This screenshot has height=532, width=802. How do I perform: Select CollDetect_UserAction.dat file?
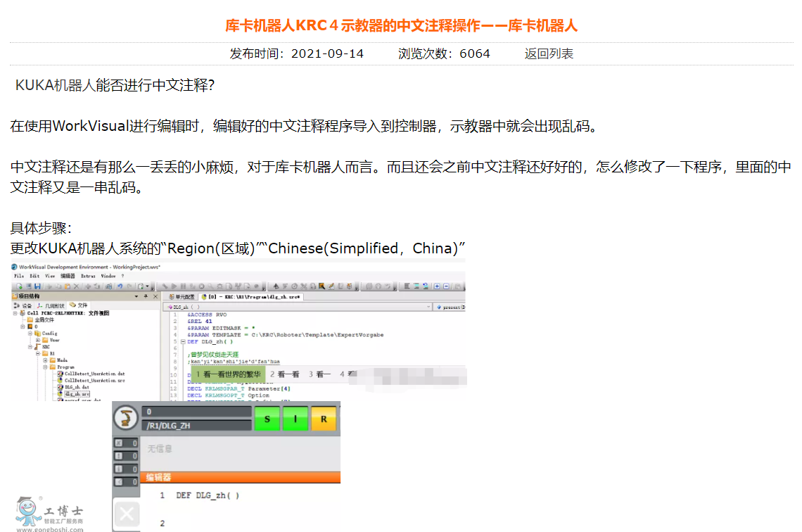pyautogui.click(x=91, y=374)
